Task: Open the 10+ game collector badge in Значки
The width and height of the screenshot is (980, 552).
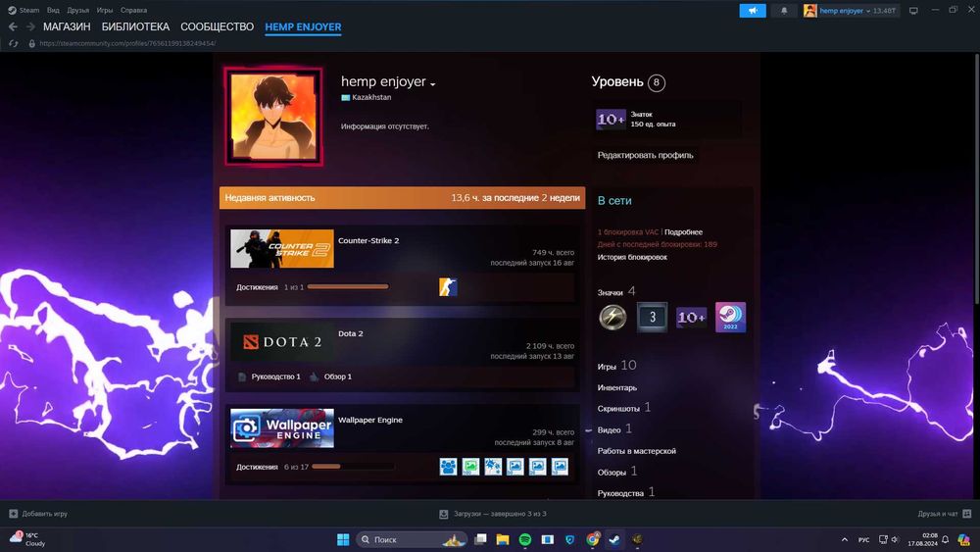Action: (x=691, y=317)
